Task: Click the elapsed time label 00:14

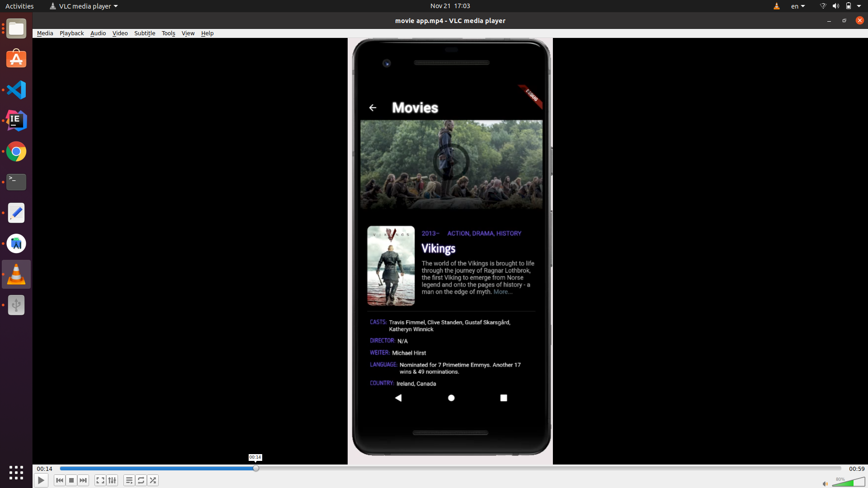Action: point(44,469)
